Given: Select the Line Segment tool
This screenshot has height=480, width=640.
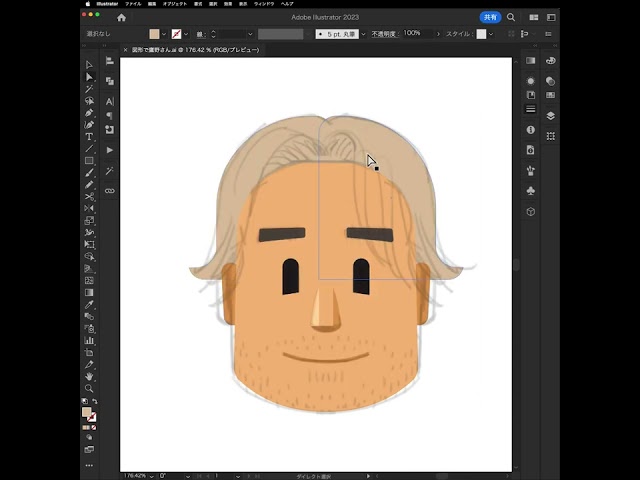Looking at the screenshot, I should coord(89,149).
